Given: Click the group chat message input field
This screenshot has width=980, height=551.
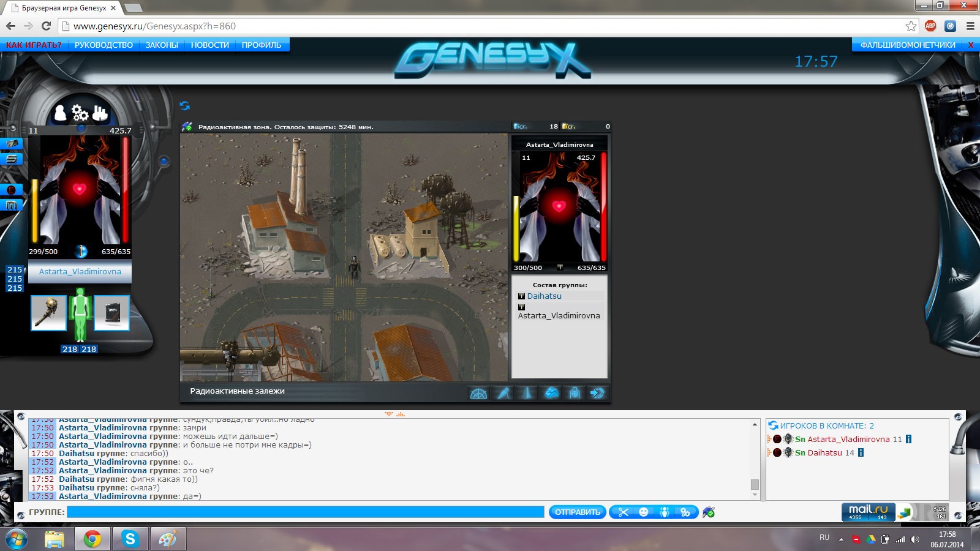Looking at the screenshot, I should pyautogui.click(x=305, y=512).
